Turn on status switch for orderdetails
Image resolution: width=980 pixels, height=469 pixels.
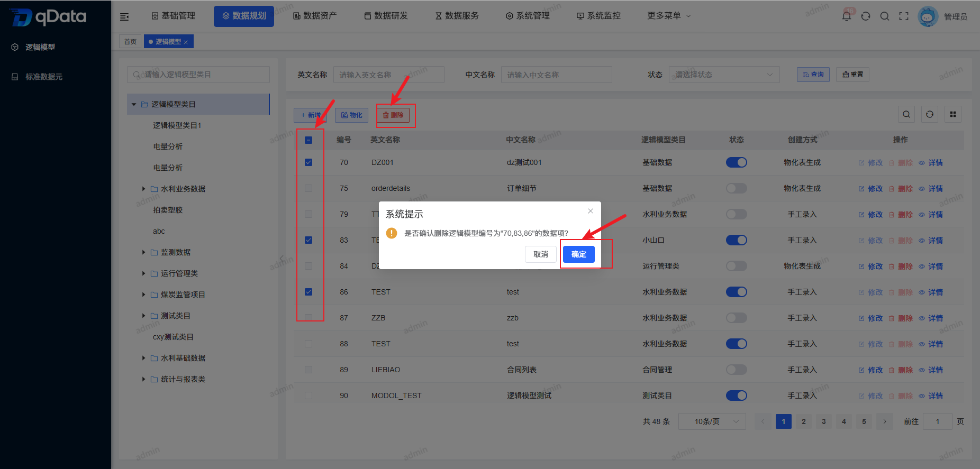click(736, 188)
